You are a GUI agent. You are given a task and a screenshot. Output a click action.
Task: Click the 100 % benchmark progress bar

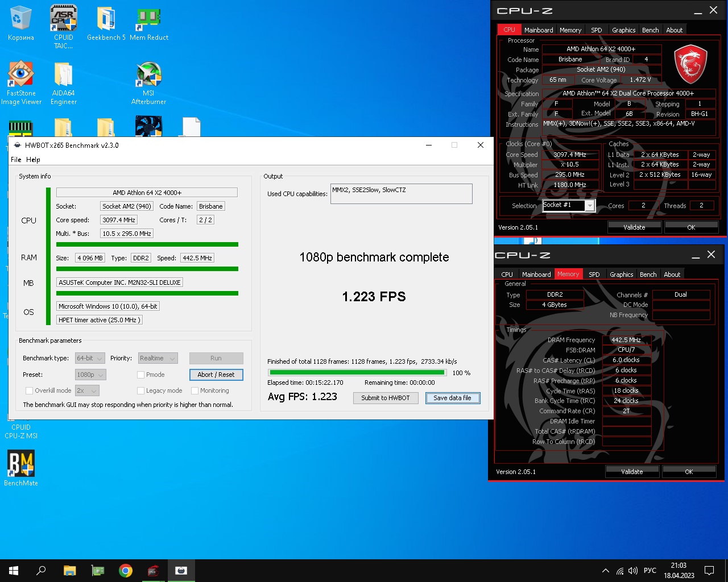point(357,373)
